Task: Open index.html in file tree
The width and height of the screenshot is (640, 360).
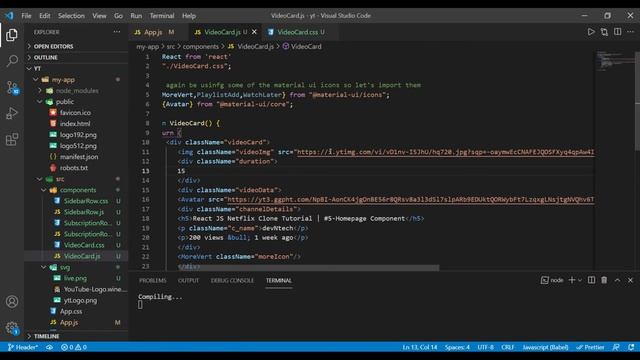Action: pos(76,124)
